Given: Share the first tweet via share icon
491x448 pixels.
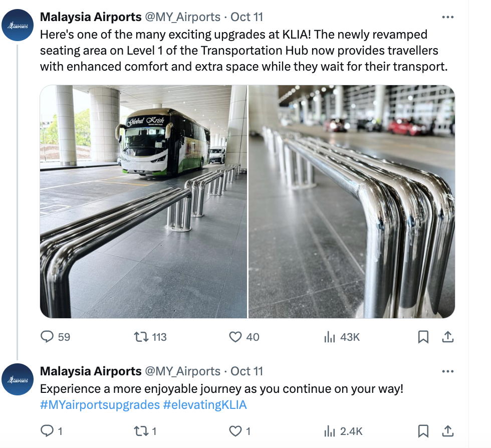Looking at the screenshot, I should point(448,337).
